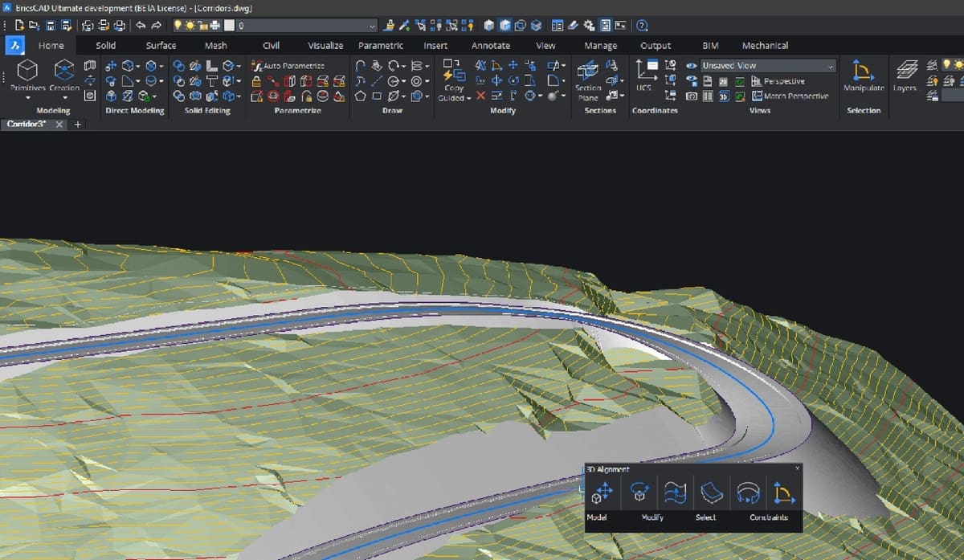Click the Auto Parametrize button
Screen dimensions: 964x560
coord(288,65)
